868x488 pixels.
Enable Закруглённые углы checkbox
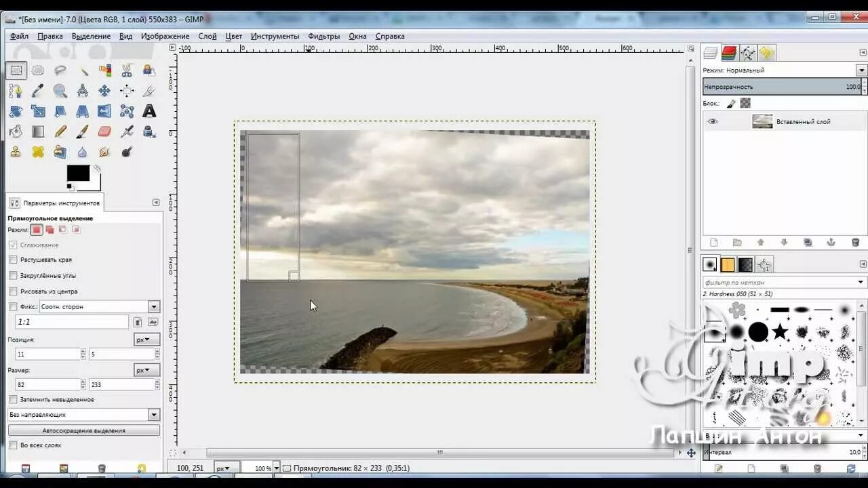(x=13, y=276)
